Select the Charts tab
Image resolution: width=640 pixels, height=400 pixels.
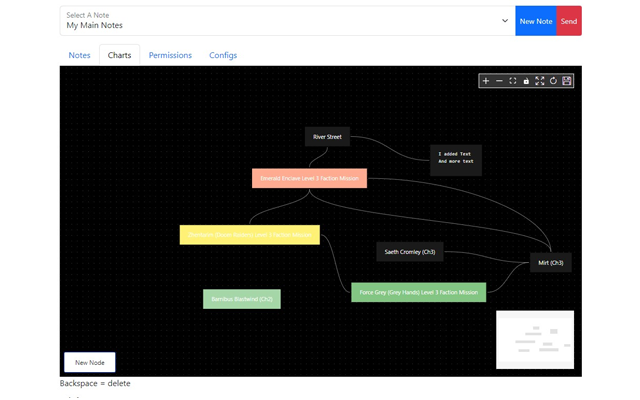[119, 55]
